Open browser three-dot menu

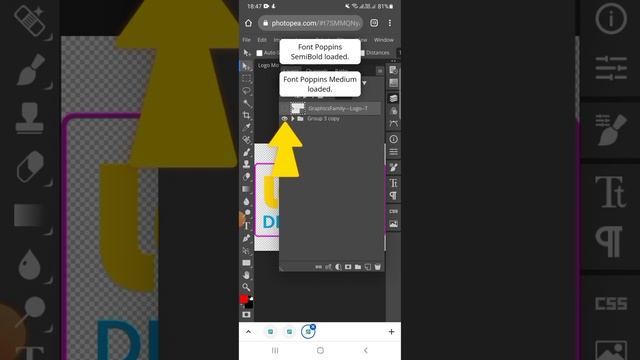coord(390,23)
